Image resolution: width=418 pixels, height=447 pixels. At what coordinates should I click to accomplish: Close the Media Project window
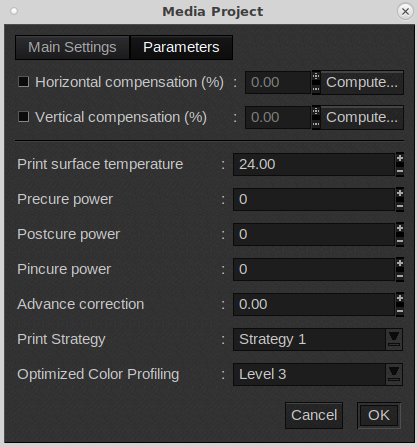[x=405, y=12]
